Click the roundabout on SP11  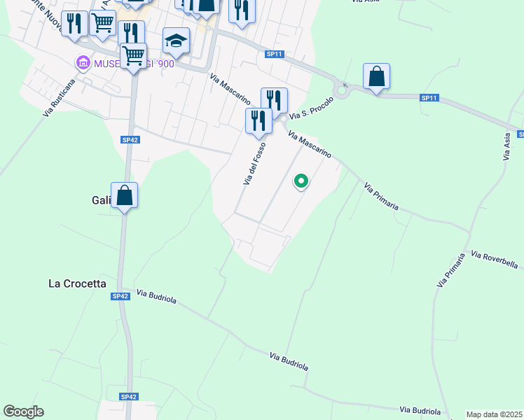coord(342,90)
